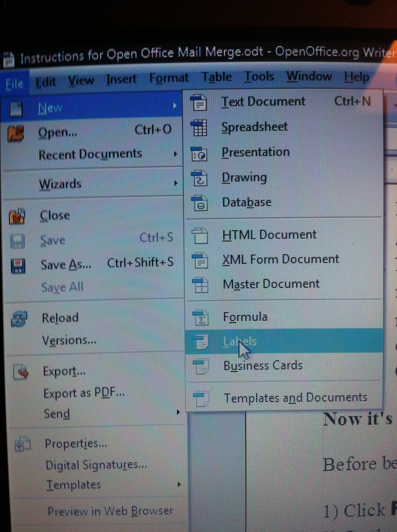Click the Database icon in New submenu
This screenshot has width=397, height=532.
pyautogui.click(x=200, y=203)
